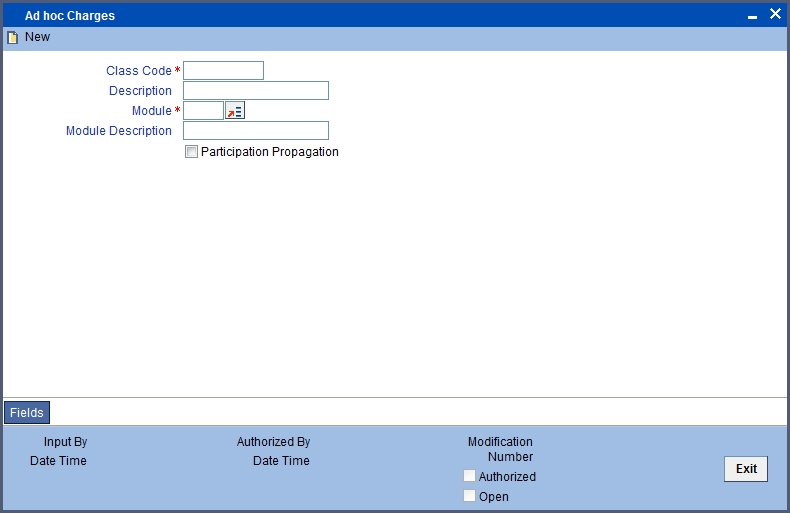Toggle the Authorized checkbox
The width and height of the screenshot is (790, 513).
(469, 476)
